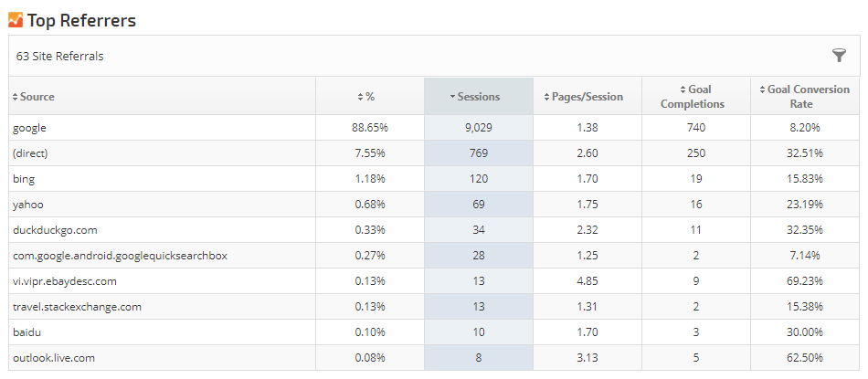Select the baidu source row
The width and height of the screenshot is (868, 379).
(26, 332)
